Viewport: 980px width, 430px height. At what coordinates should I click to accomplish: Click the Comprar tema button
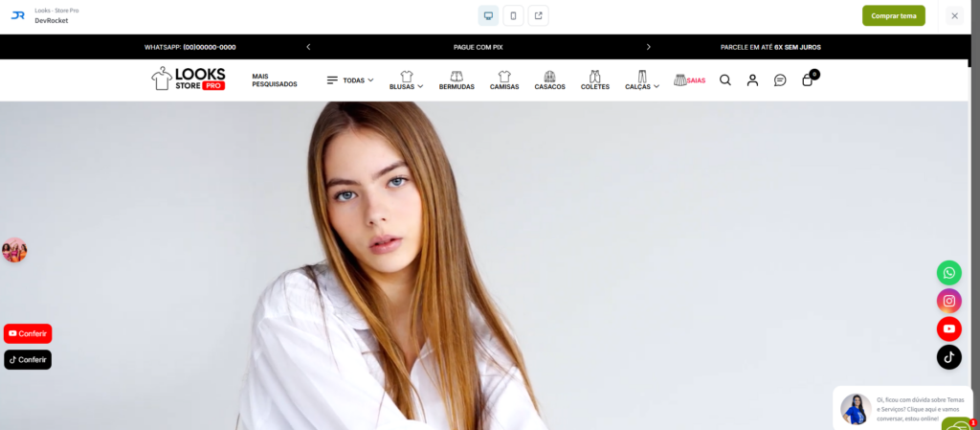pyautogui.click(x=893, y=15)
